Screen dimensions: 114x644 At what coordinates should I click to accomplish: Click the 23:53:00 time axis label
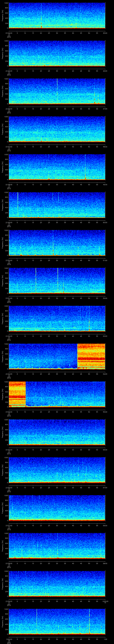pyautogui.click(x=9, y=374)
